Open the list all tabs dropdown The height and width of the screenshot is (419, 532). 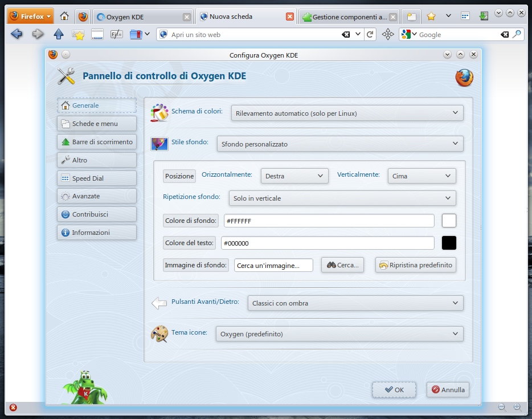pyautogui.click(x=448, y=15)
